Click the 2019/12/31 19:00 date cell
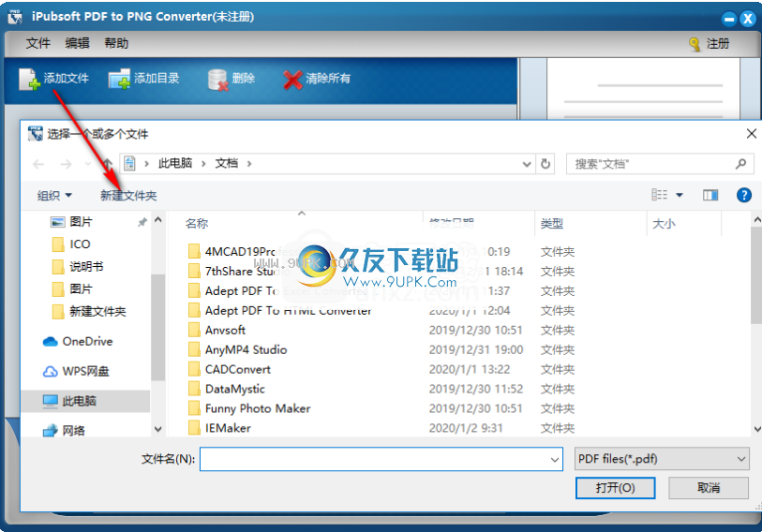 [476, 349]
